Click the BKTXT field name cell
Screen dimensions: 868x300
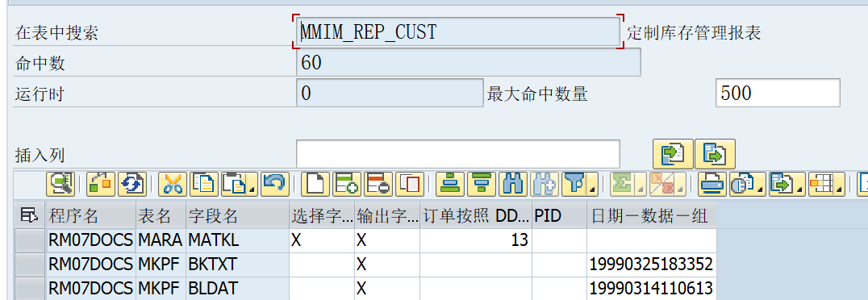(x=237, y=265)
